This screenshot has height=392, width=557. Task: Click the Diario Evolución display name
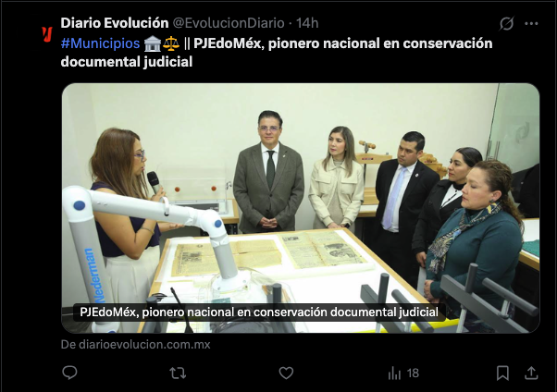click(115, 23)
